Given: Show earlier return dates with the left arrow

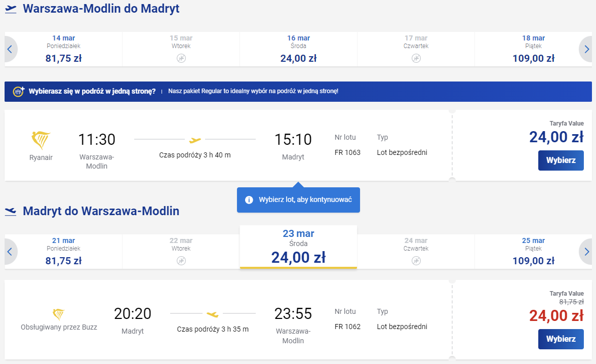Looking at the screenshot, I should 10,252.
